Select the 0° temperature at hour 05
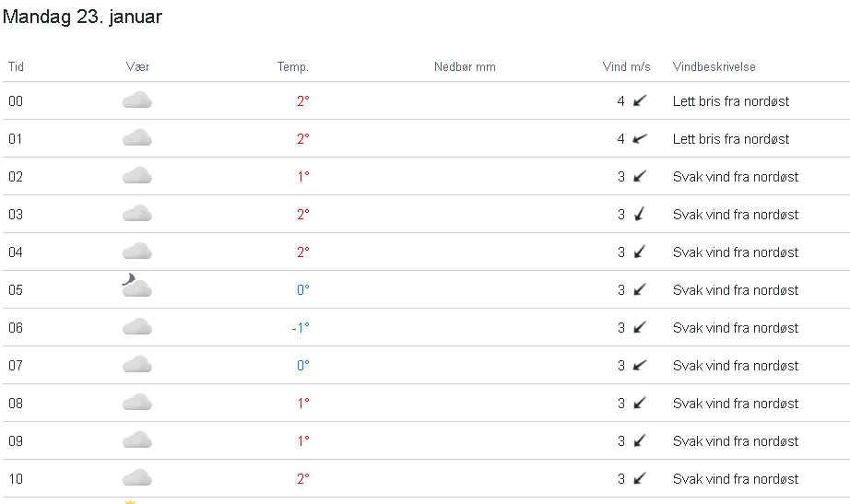The image size is (850, 504). [x=303, y=290]
